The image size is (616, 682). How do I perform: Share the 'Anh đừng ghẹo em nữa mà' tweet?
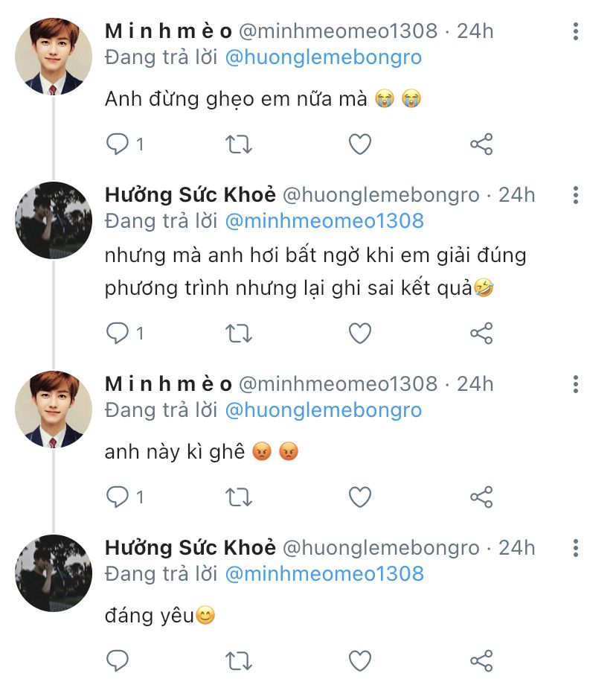point(481,144)
